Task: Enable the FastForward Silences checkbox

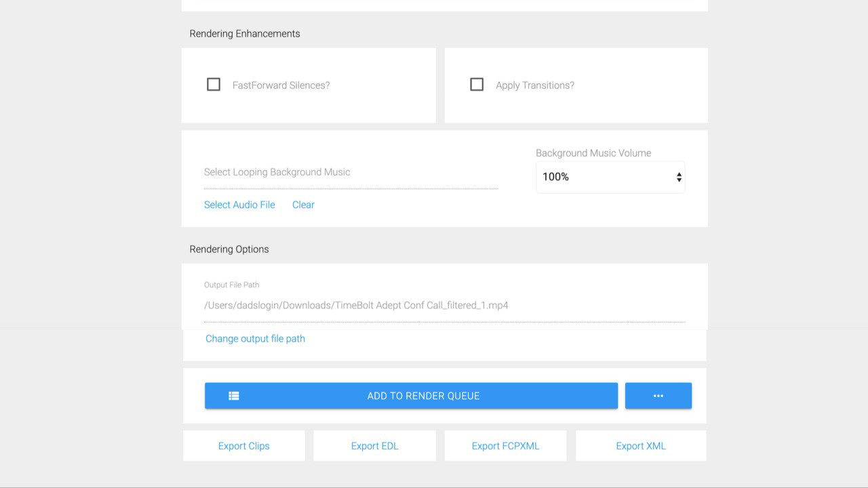Action: point(214,85)
